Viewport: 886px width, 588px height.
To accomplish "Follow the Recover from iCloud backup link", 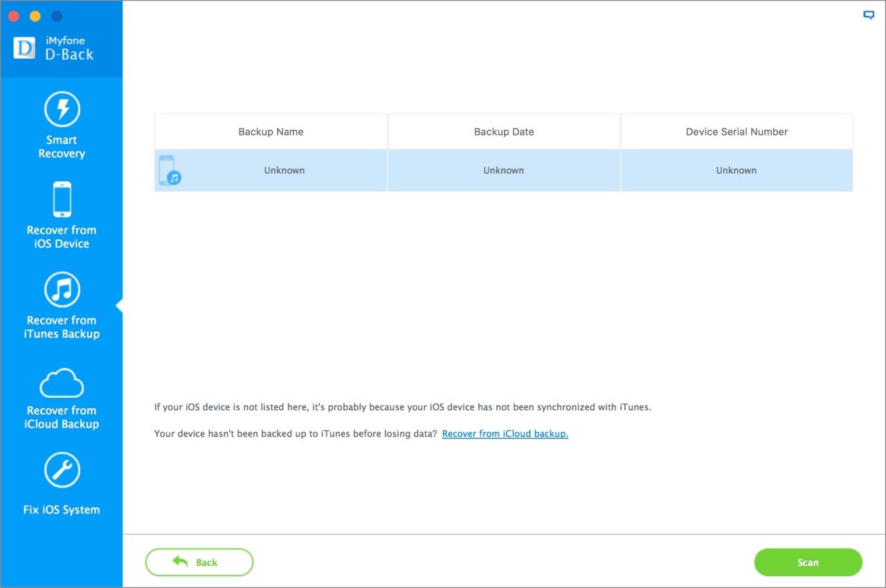I will pos(505,434).
